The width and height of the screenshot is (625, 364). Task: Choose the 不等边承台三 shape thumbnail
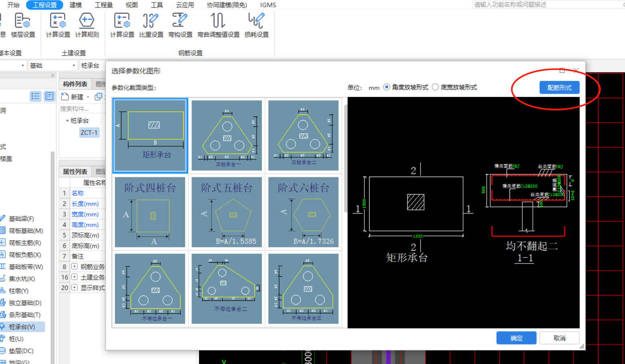pos(303,289)
